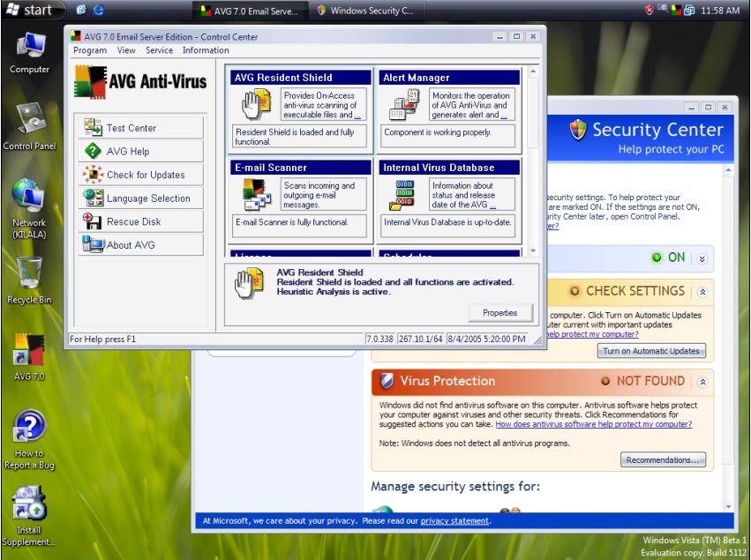Click the Security Center scroll down arrow
This screenshot has width=751, height=560.
[728, 506]
